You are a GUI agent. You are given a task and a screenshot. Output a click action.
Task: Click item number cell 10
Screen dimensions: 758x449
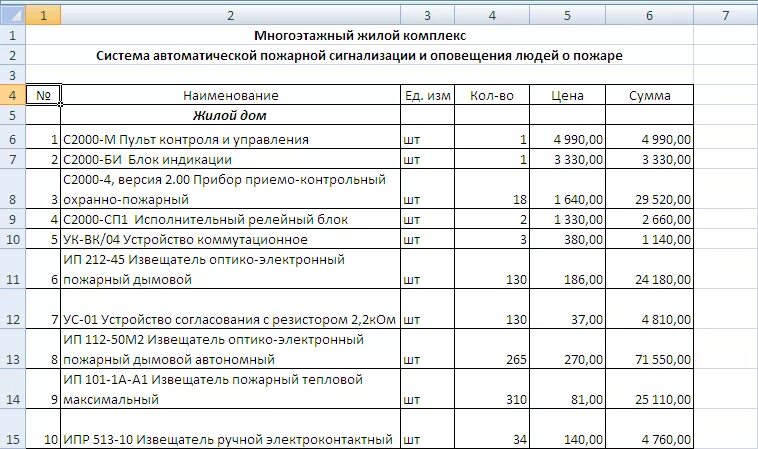point(43,429)
